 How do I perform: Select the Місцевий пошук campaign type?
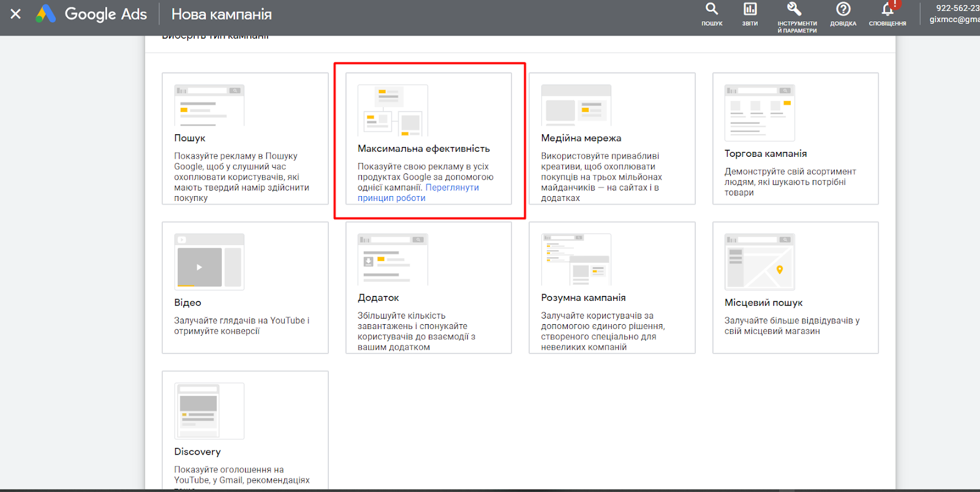pos(763,302)
